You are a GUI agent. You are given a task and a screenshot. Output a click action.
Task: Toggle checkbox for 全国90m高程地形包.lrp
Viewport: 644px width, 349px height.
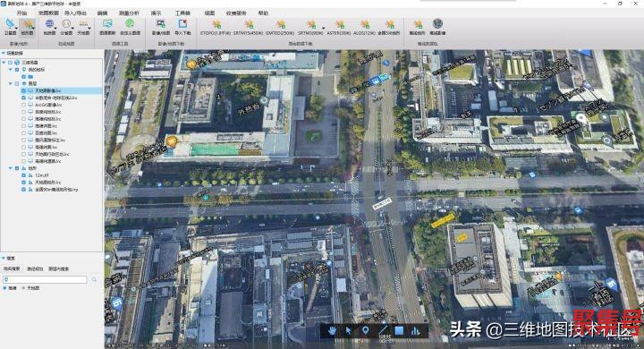23,190
